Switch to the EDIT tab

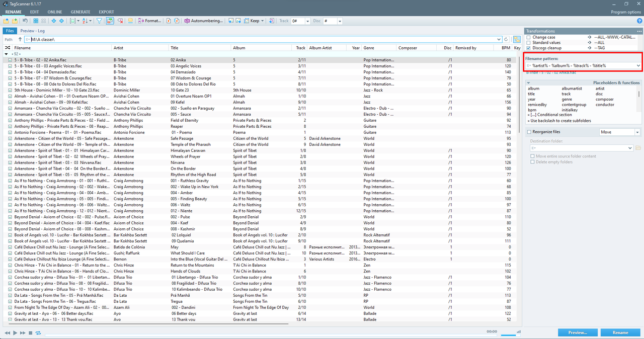(x=34, y=12)
